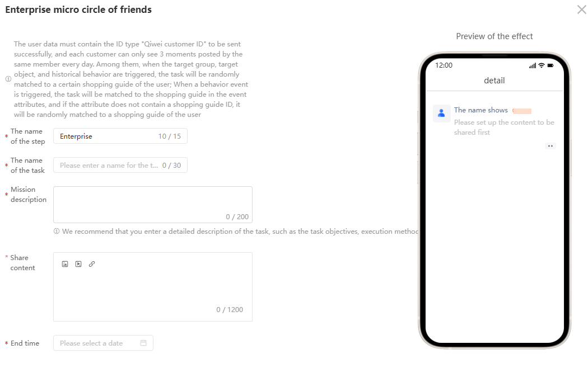Viewport: 588px width, 382px height.
Task: Click the Mission description text area
Action: [x=153, y=205]
